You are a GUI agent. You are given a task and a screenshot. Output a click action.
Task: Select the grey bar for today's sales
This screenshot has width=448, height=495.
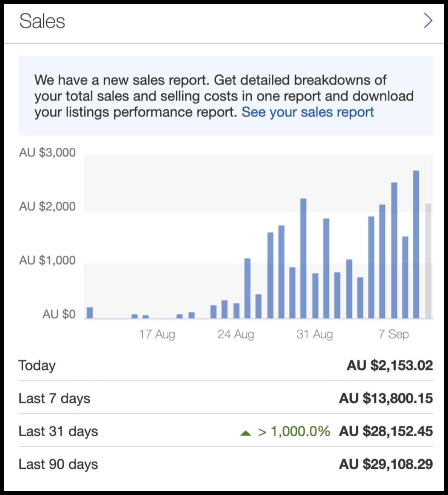pos(428,261)
